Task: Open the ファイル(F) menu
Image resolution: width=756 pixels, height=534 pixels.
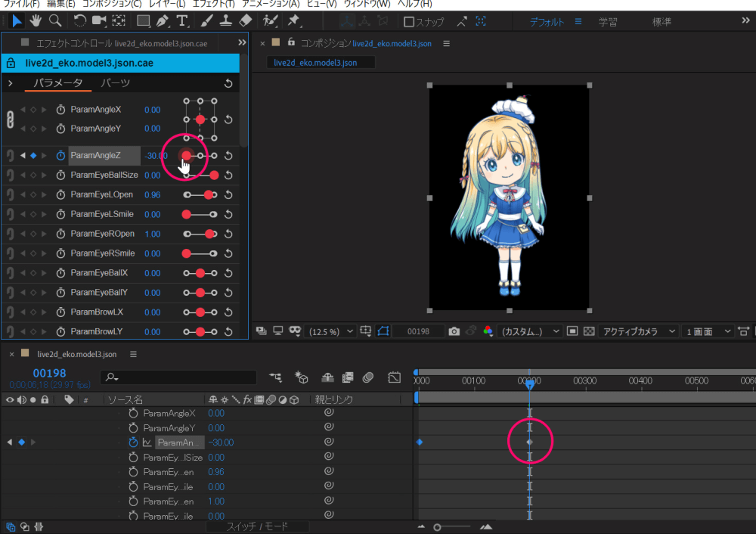Action: coord(21,4)
